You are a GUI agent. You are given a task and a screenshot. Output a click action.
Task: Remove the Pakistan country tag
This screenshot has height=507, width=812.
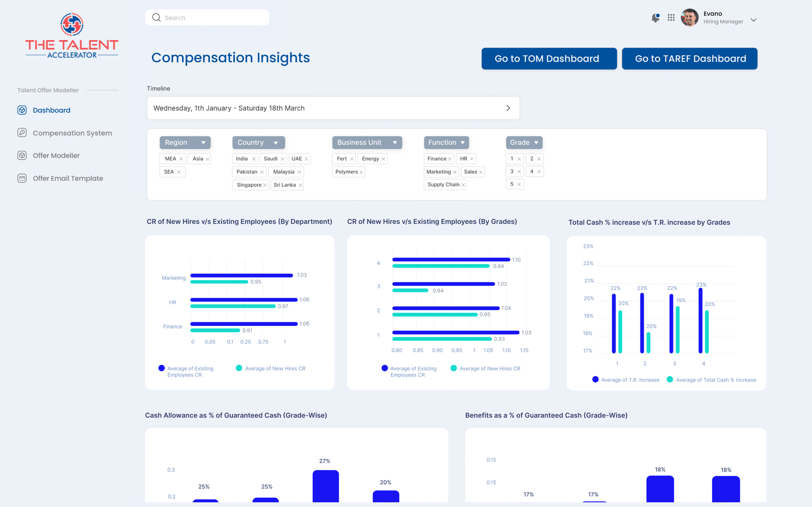tap(262, 172)
